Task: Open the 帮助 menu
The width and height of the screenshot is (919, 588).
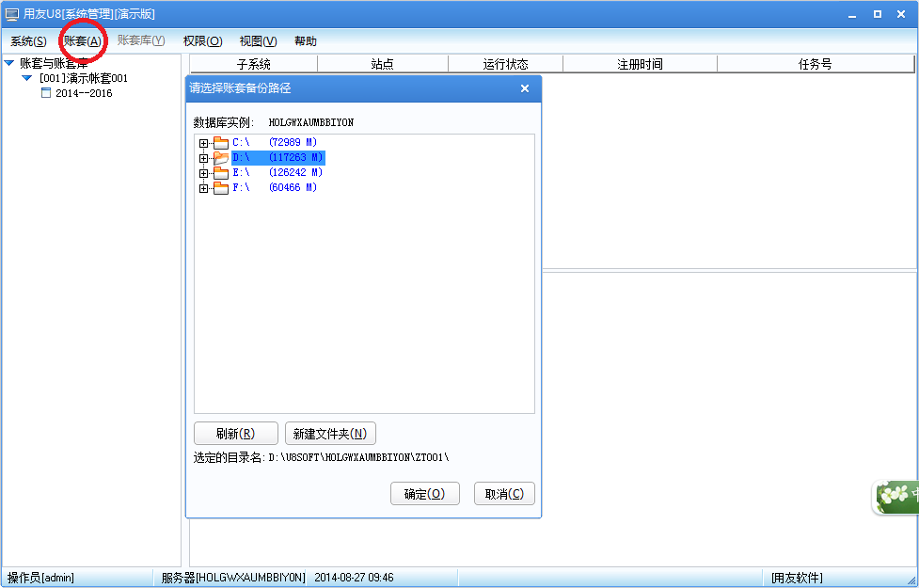Action: pos(306,41)
